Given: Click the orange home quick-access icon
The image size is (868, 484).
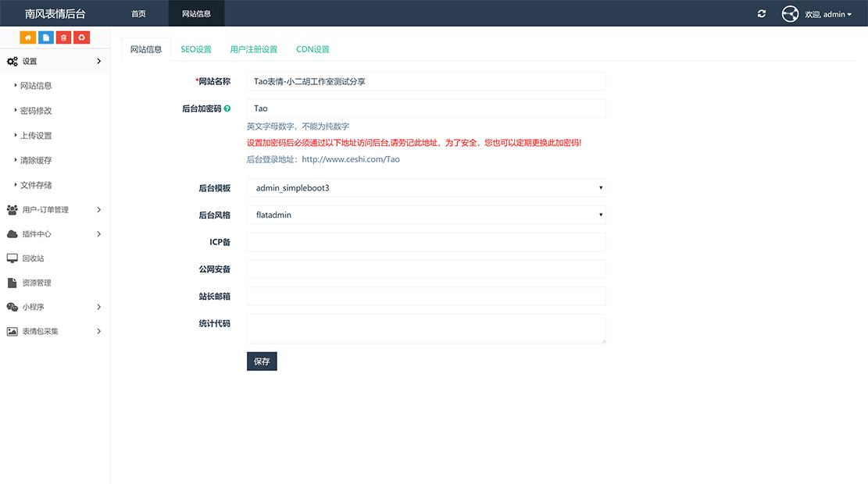Looking at the screenshot, I should click(x=28, y=37).
